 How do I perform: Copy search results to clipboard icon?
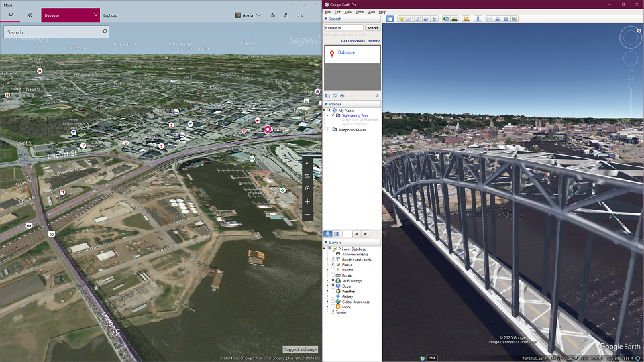click(335, 96)
